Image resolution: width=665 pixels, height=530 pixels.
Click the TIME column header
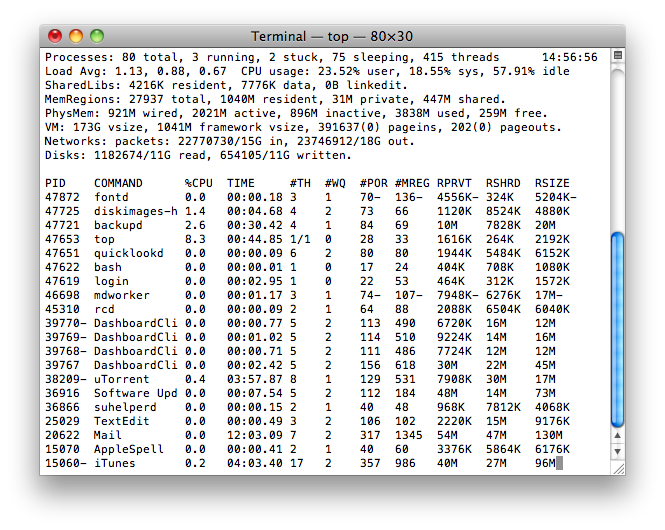click(240, 183)
